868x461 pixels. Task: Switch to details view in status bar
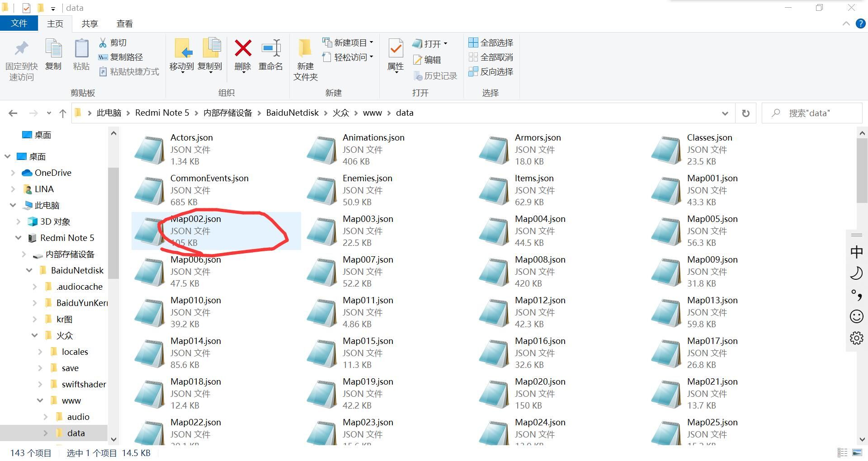[843, 452]
